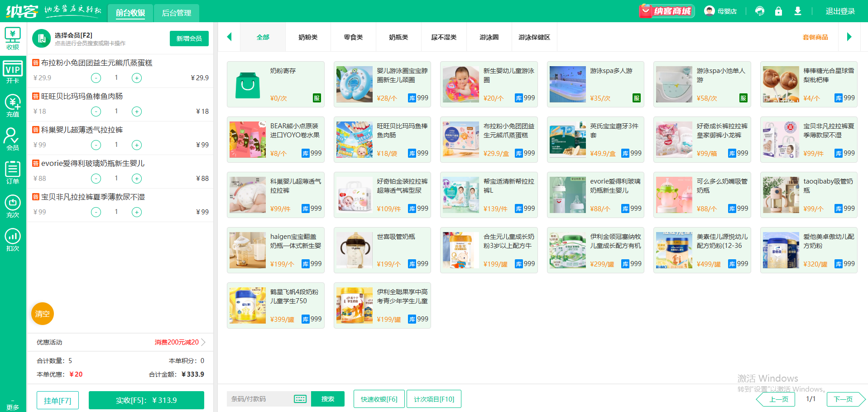This screenshot has width=868, height=412.
Task: Open the 会员 member sidebar icon
Action: coord(13,139)
